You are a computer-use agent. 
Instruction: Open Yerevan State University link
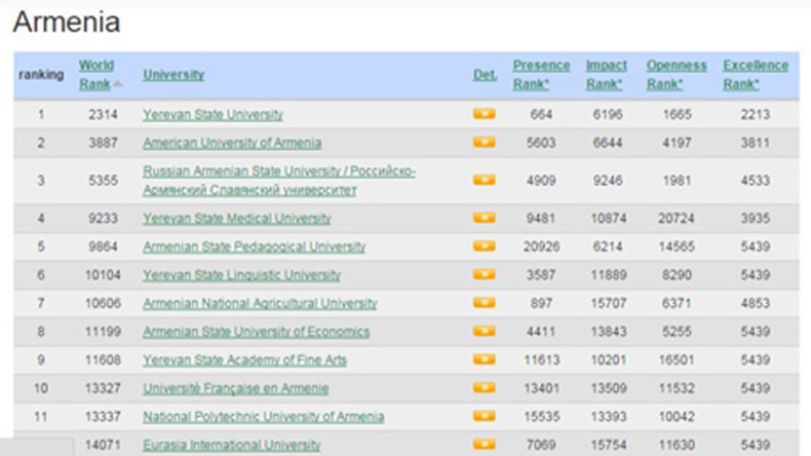213,114
